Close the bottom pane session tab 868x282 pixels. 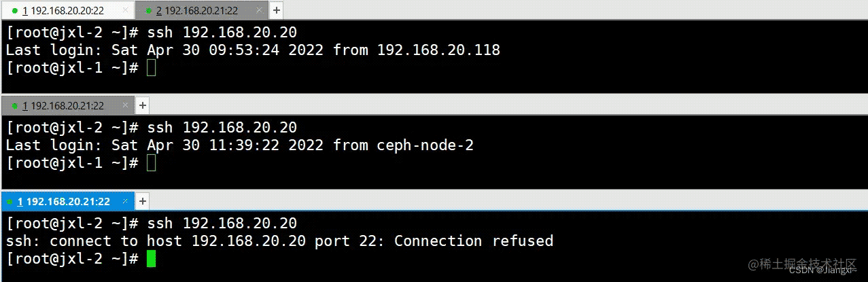point(125,202)
